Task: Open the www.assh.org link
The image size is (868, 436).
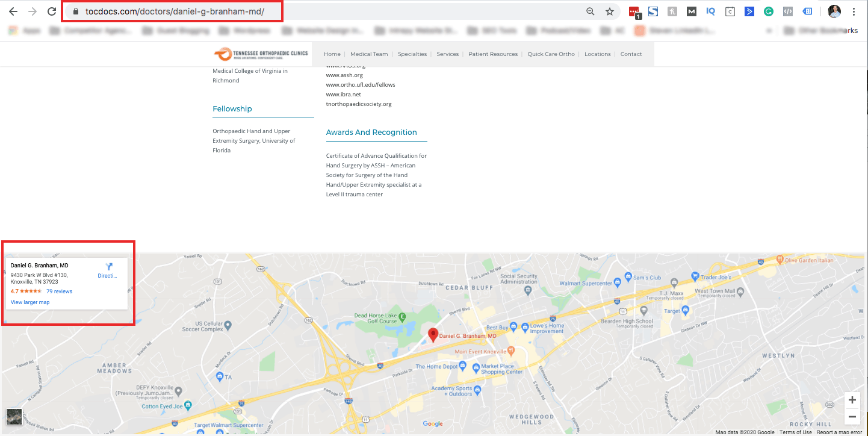Action: tap(344, 75)
